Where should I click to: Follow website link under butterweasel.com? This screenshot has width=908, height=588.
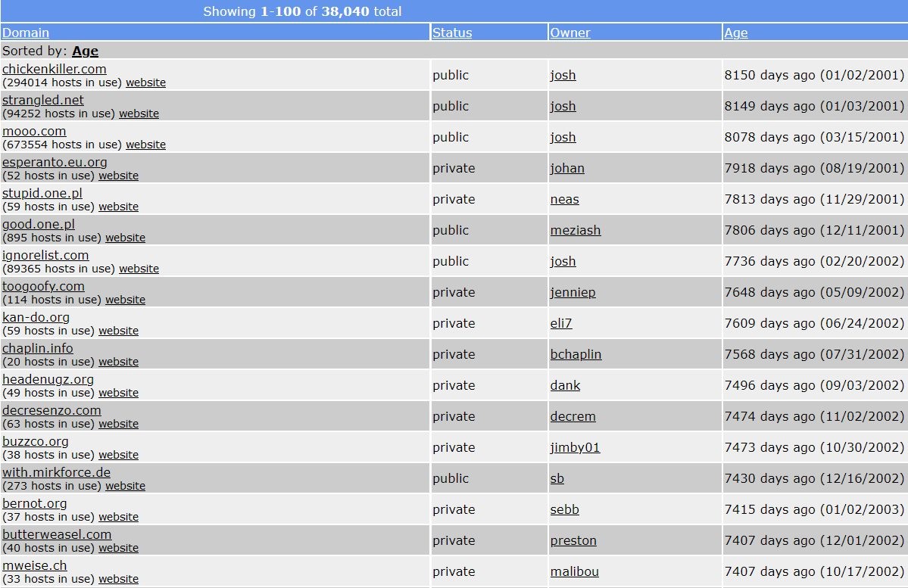coord(119,548)
